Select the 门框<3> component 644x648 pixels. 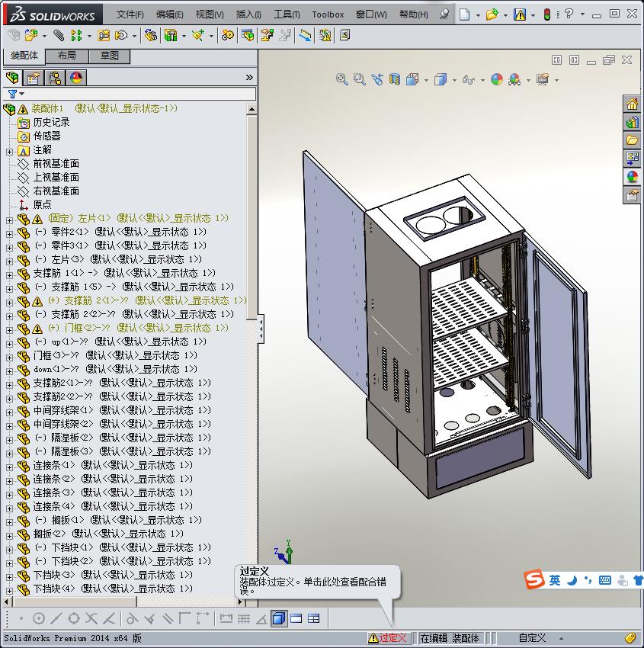coord(115,355)
